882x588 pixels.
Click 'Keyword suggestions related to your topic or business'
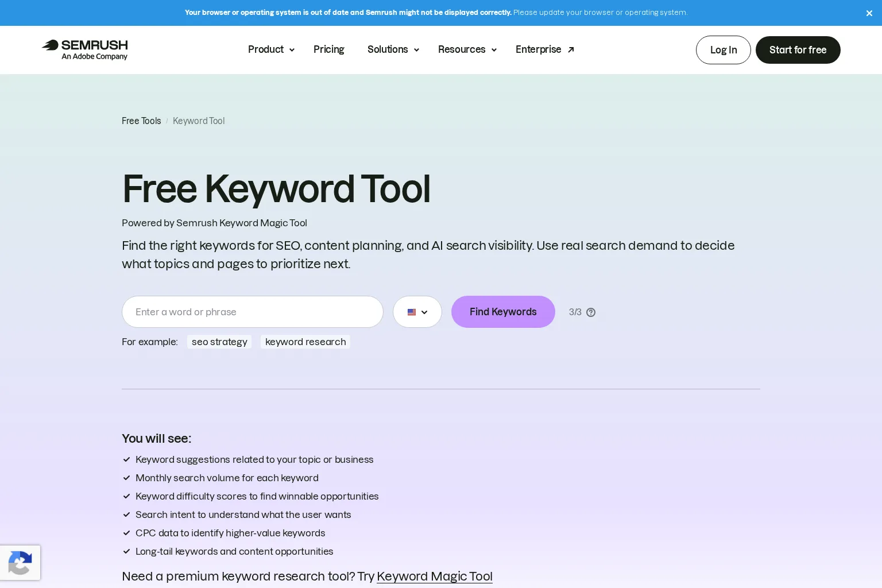tap(254, 459)
